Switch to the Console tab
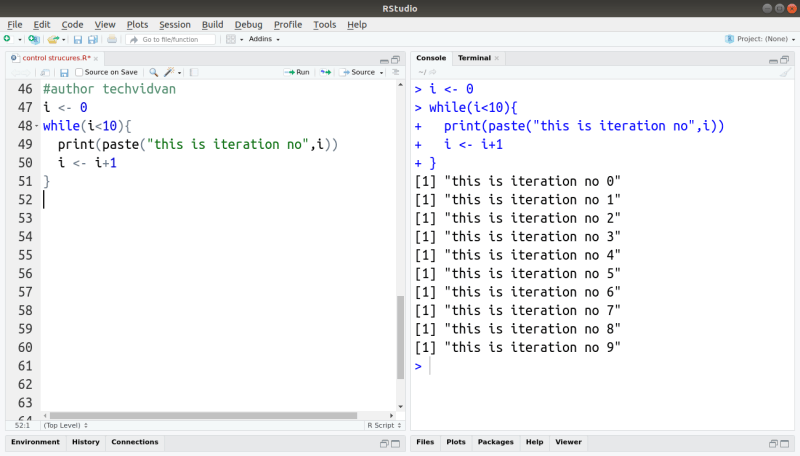800x456 pixels. 431,58
